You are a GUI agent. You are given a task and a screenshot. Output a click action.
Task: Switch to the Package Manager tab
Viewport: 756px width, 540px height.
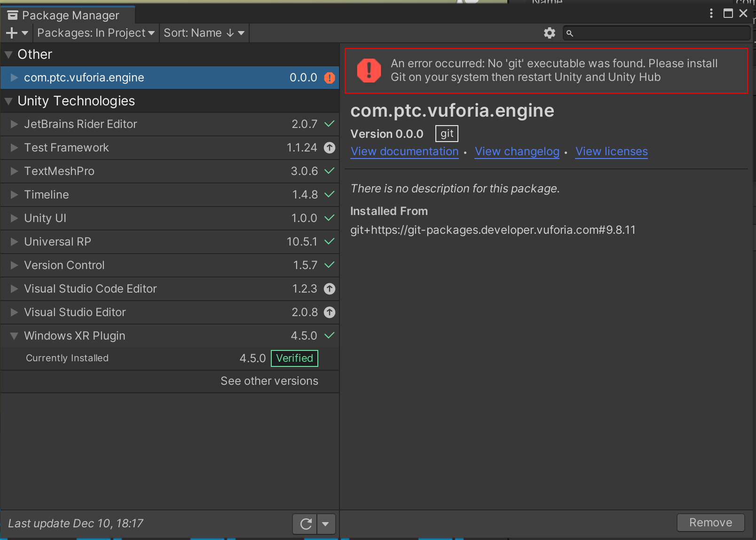pos(68,15)
